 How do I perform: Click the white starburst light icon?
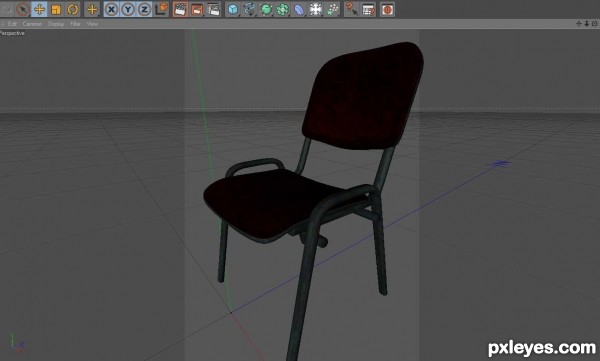click(x=316, y=9)
